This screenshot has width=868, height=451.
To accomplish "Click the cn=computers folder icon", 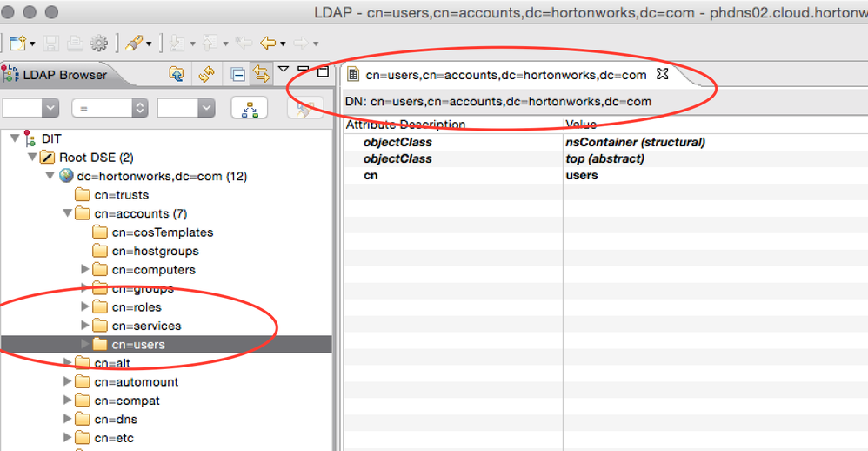I will [100, 269].
